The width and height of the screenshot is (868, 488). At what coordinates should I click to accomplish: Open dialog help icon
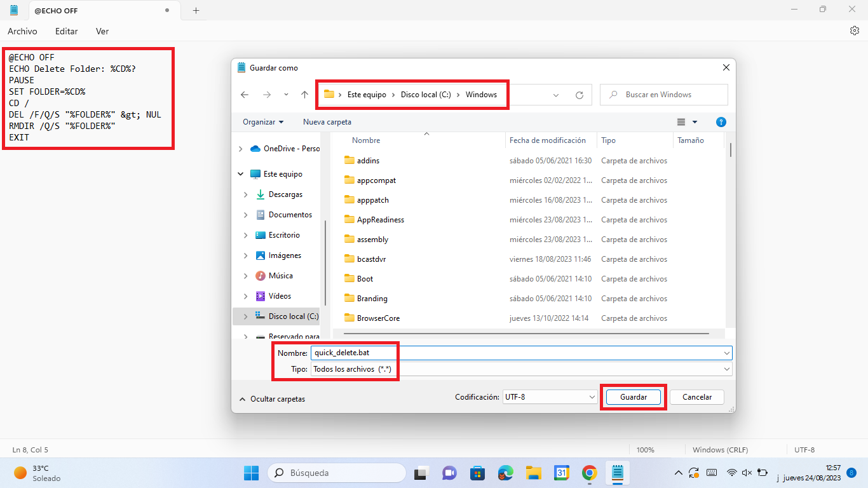click(x=721, y=122)
